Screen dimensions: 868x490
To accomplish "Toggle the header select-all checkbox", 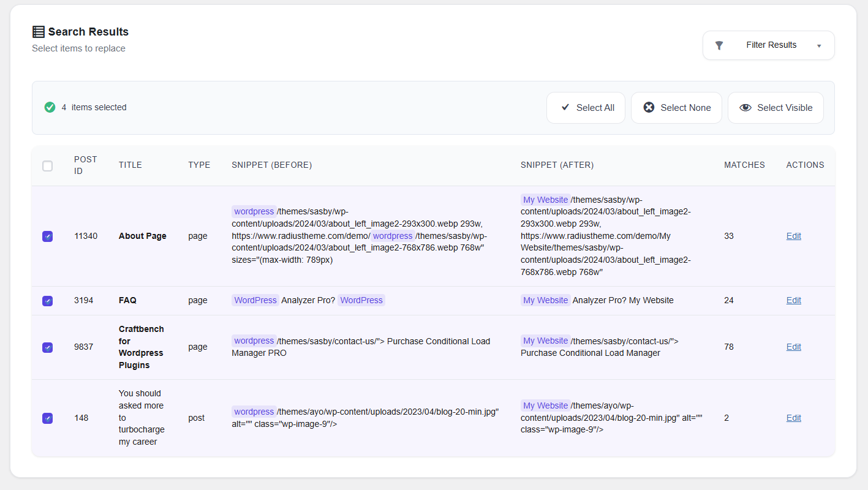I will click(x=47, y=166).
